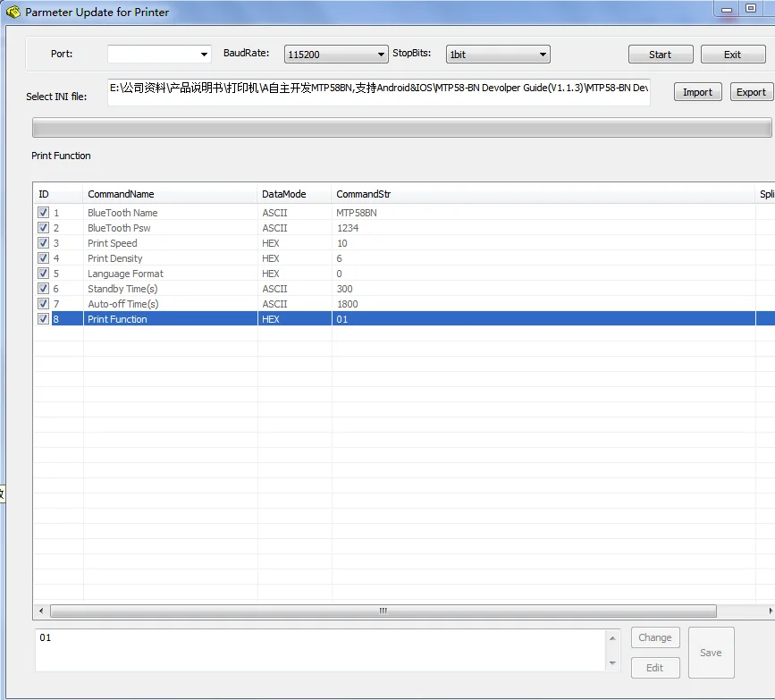This screenshot has width=775, height=700.
Task: Toggle checkbox for Standby Time(s) row
Action: point(43,289)
